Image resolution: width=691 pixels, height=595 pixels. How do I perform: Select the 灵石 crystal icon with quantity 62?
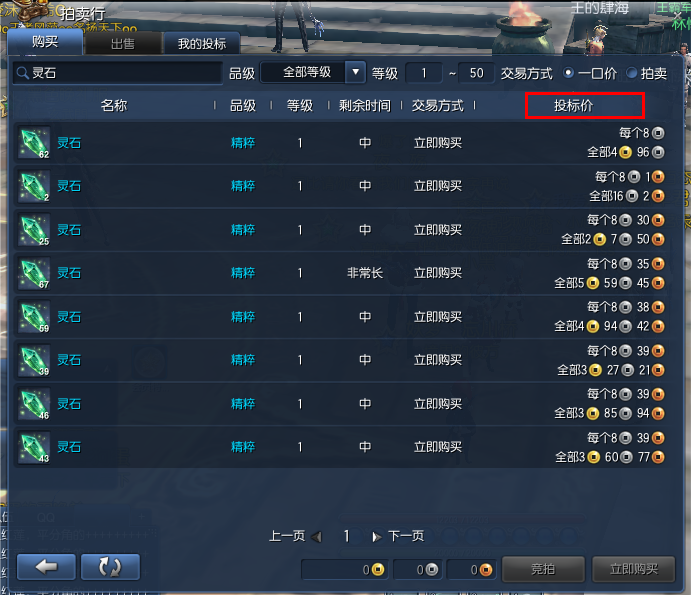34,143
